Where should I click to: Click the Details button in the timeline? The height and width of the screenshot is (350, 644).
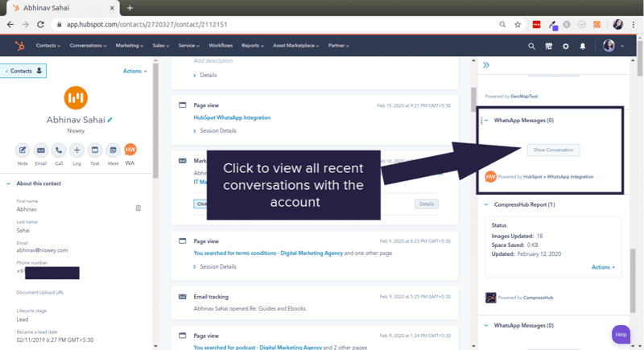click(427, 204)
